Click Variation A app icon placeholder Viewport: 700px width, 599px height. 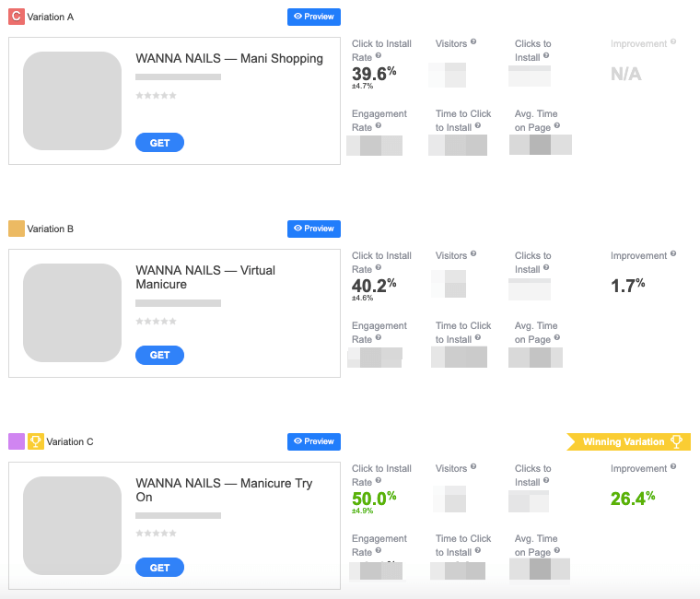coord(73,101)
